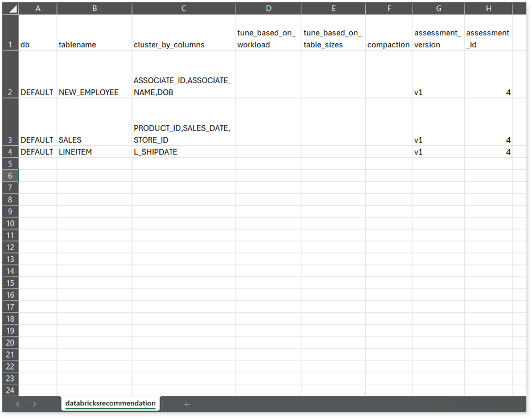The width and height of the screenshot is (532, 418).
Task: Click the 'compaction' header cell
Action: pyautogui.click(x=389, y=32)
